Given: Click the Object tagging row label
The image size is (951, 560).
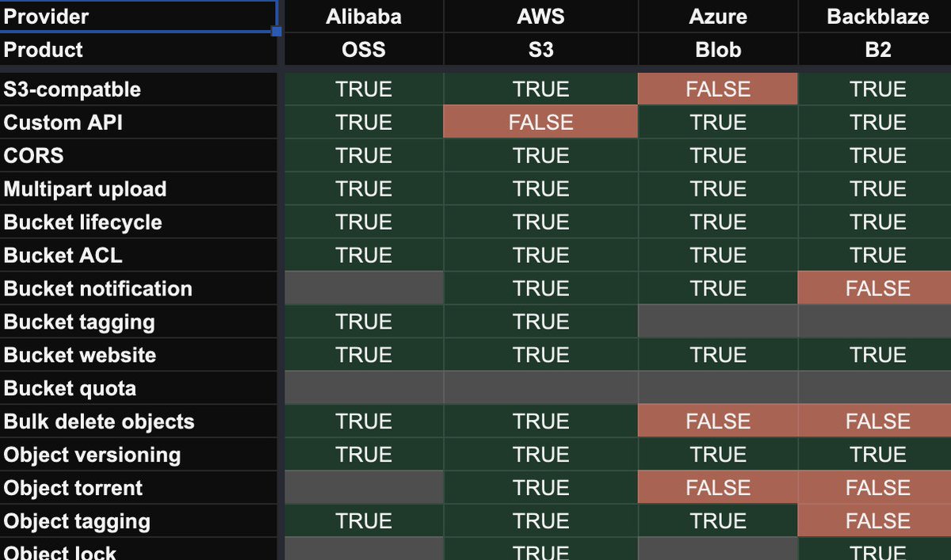Looking at the screenshot, I should [x=139, y=521].
